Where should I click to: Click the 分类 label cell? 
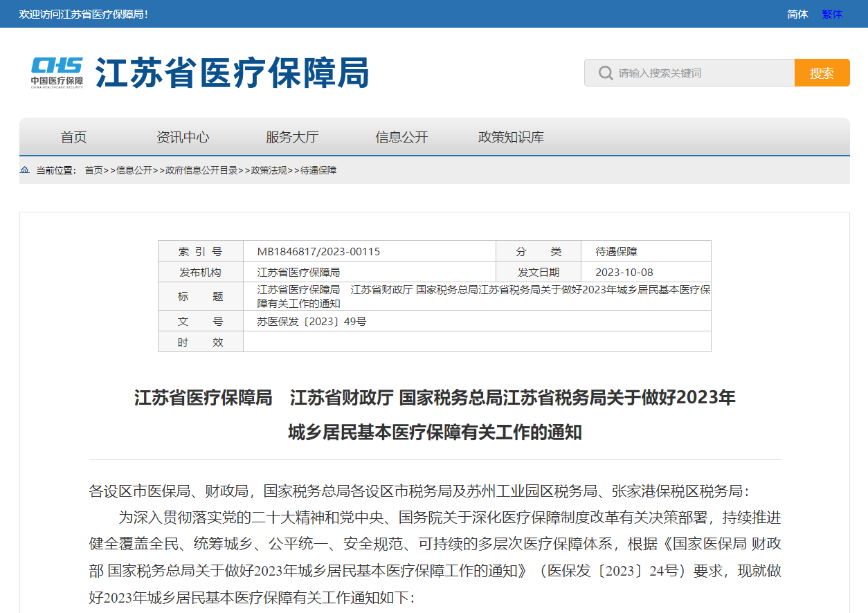[539, 252]
